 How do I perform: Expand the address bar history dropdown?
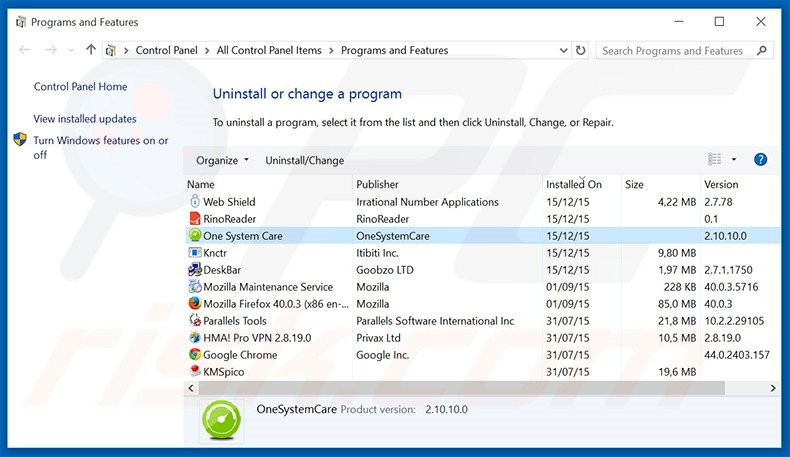[563, 50]
